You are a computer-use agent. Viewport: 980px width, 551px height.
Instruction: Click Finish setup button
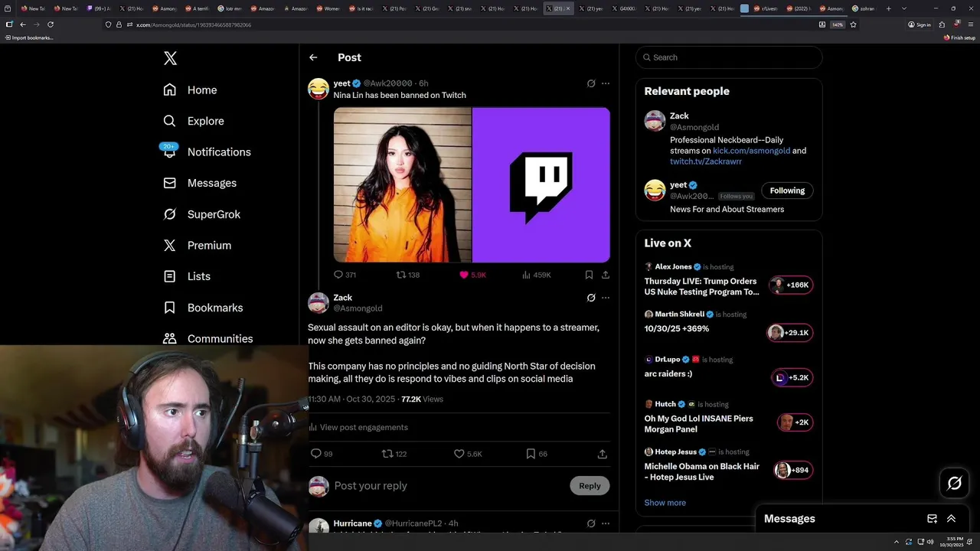pos(960,37)
